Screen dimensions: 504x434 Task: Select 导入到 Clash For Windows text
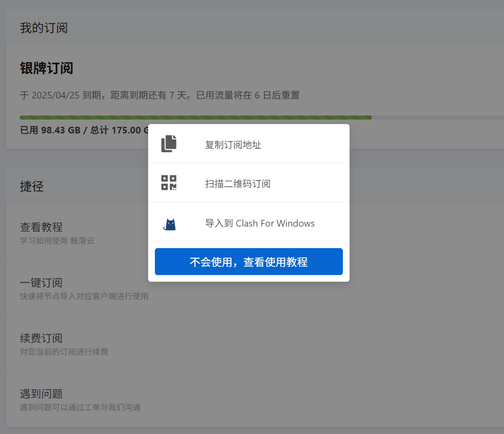(260, 223)
